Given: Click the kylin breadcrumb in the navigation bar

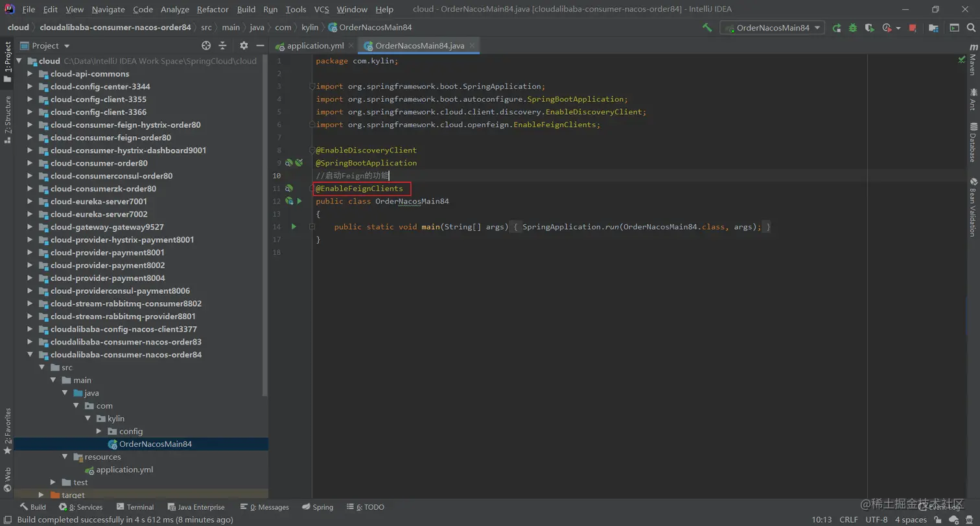Looking at the screenshot, I should [310, 27].
